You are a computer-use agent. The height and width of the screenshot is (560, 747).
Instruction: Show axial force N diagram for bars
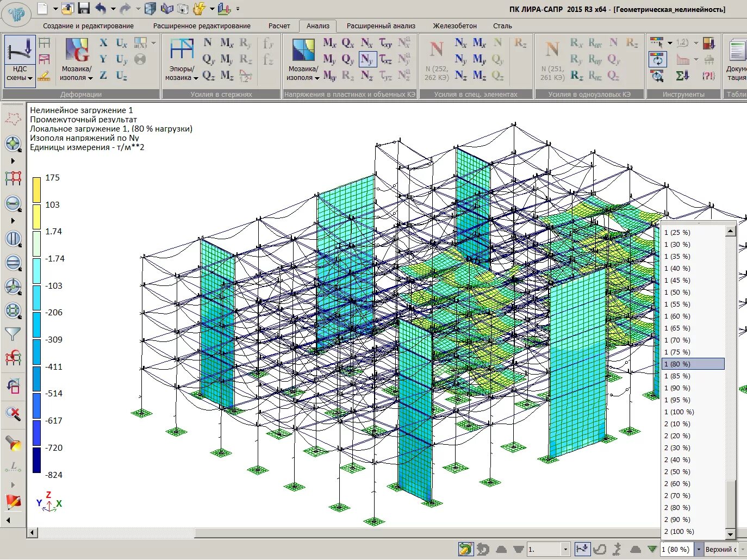[x=208, y=42]
